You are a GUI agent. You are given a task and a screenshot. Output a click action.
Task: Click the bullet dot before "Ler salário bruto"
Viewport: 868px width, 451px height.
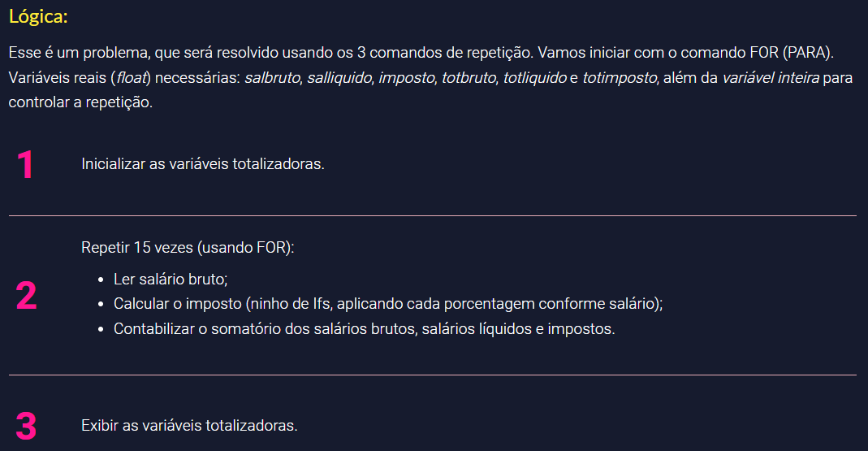(100, 280)
